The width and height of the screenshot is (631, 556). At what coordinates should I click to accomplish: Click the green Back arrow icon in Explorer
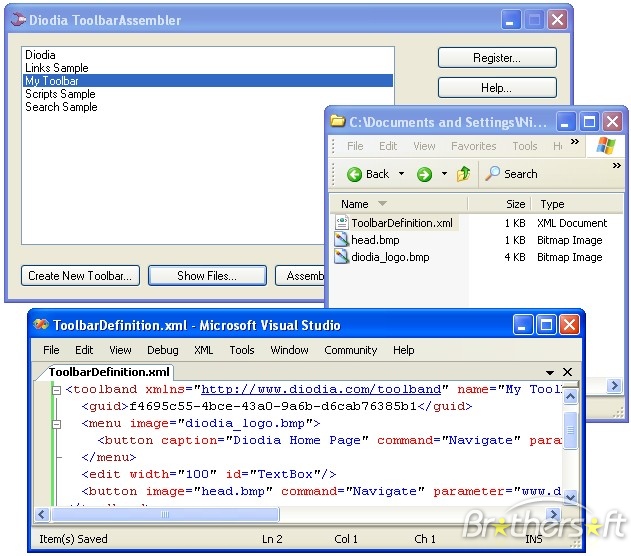coord(355,174)
